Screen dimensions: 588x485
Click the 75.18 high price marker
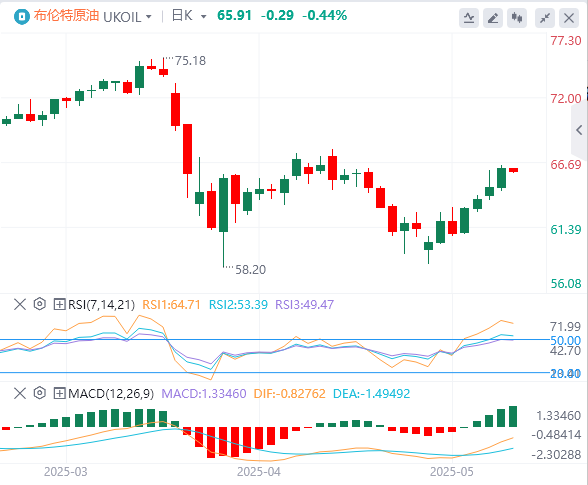pyautogui.click(x=190, y=61)
